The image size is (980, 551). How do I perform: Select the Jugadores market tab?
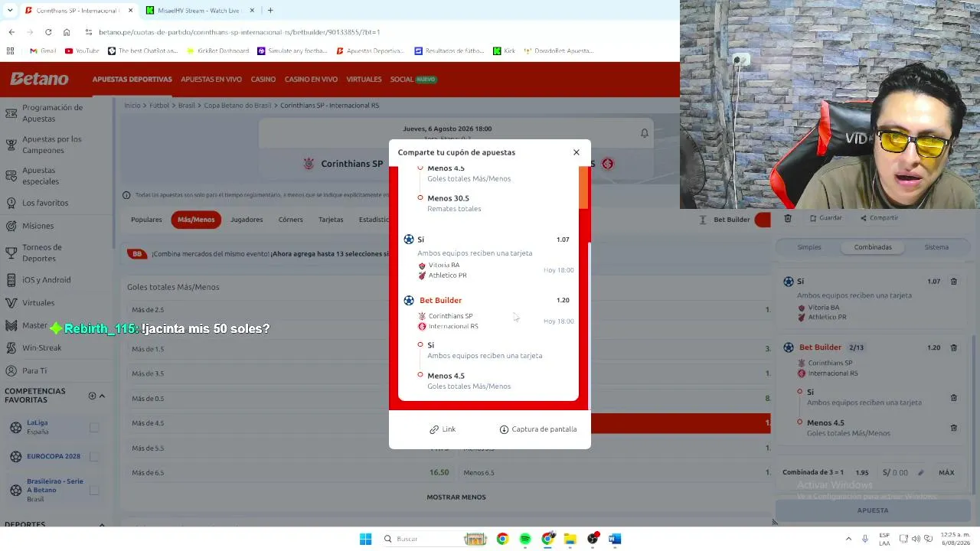(x=247, y=220)
